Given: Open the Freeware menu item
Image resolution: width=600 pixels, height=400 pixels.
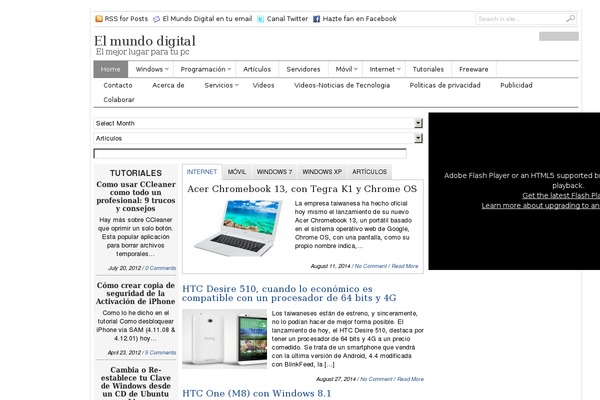Looking at the screenshot, I should [x=474, y=69].
